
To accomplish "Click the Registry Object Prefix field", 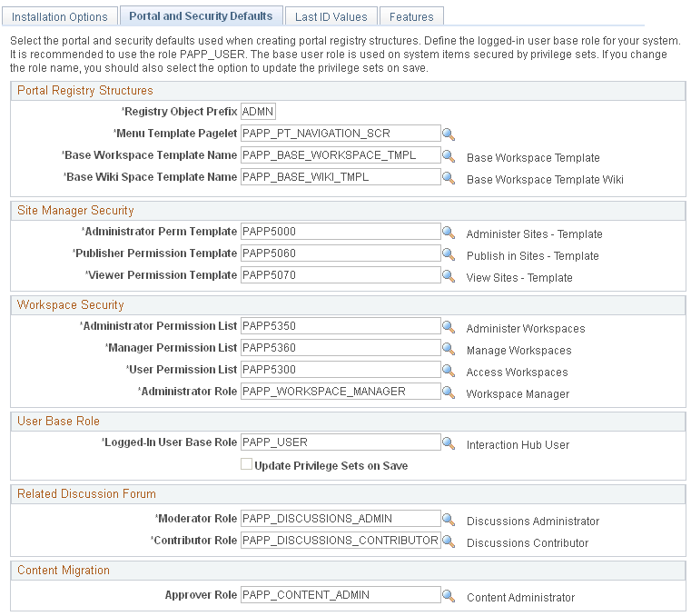I will tap(258, 112).
